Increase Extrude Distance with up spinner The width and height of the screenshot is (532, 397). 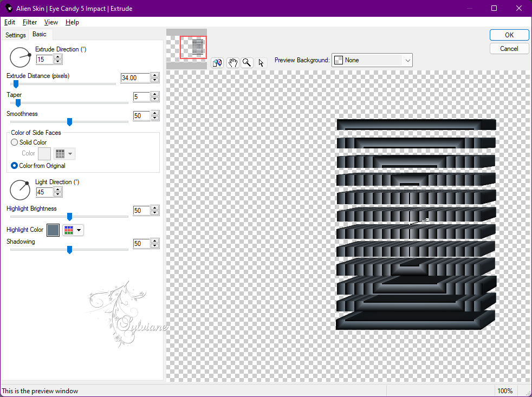(x=155, y=75)
